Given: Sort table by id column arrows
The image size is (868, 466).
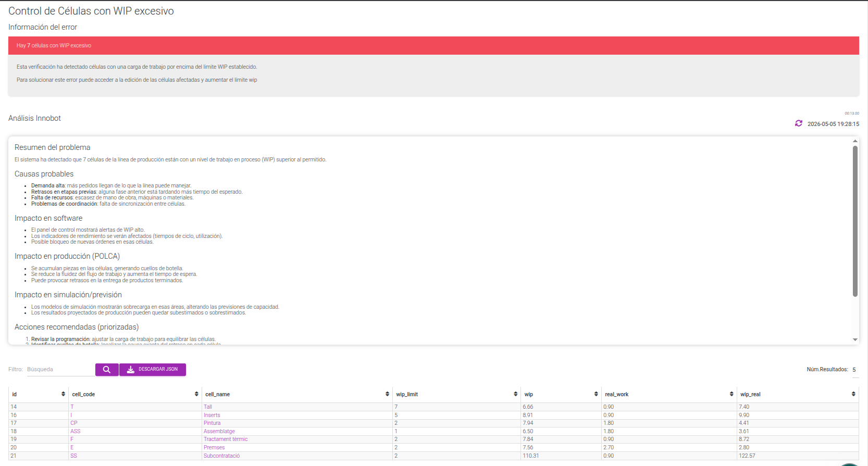Looking at the screenshot, I should coord(63,394).
